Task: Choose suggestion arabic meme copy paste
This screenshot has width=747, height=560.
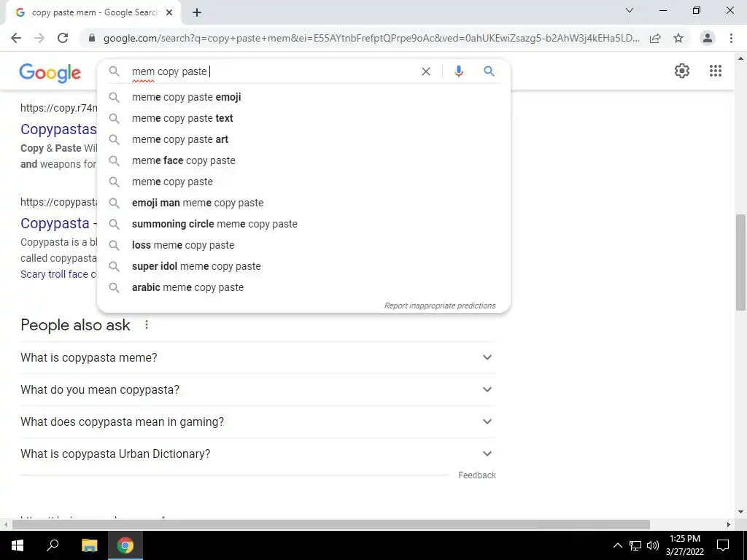Action: [303, 287]
